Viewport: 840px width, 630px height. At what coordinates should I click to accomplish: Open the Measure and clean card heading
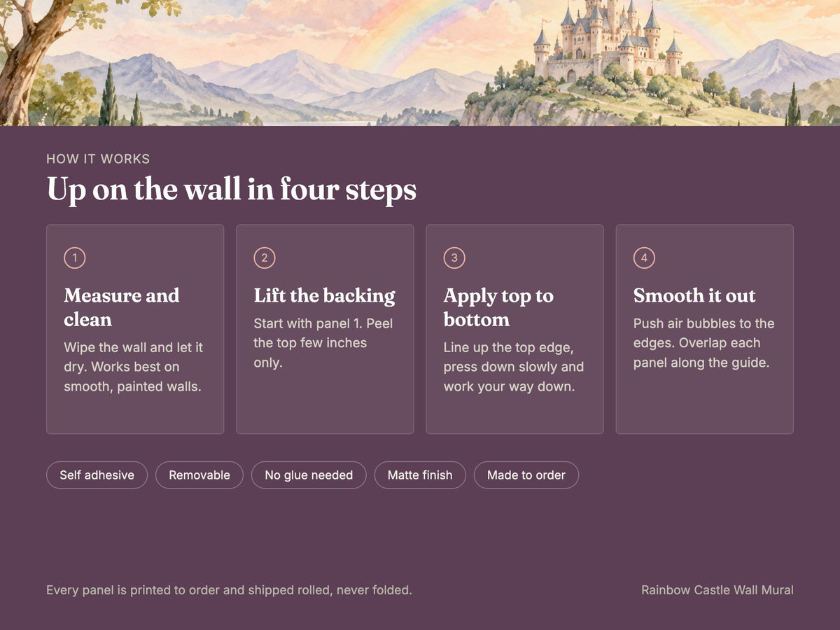pos(122,307)
